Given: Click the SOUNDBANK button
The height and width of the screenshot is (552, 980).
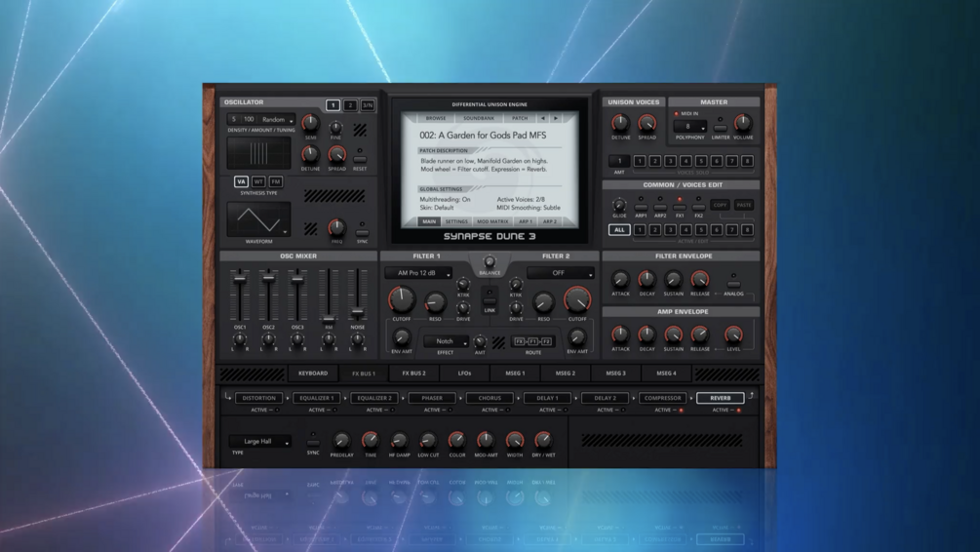Looking at the screenshot, I should [x=479, y=118].
